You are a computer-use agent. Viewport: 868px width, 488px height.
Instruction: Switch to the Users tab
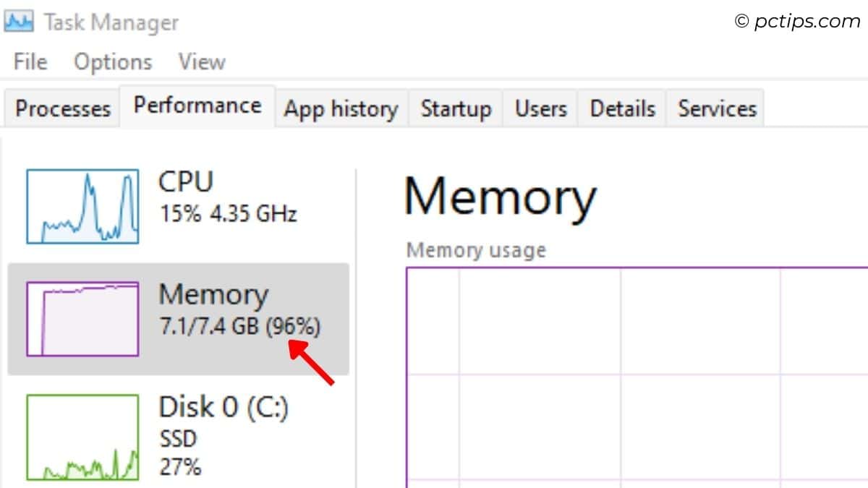pos(540,108)
